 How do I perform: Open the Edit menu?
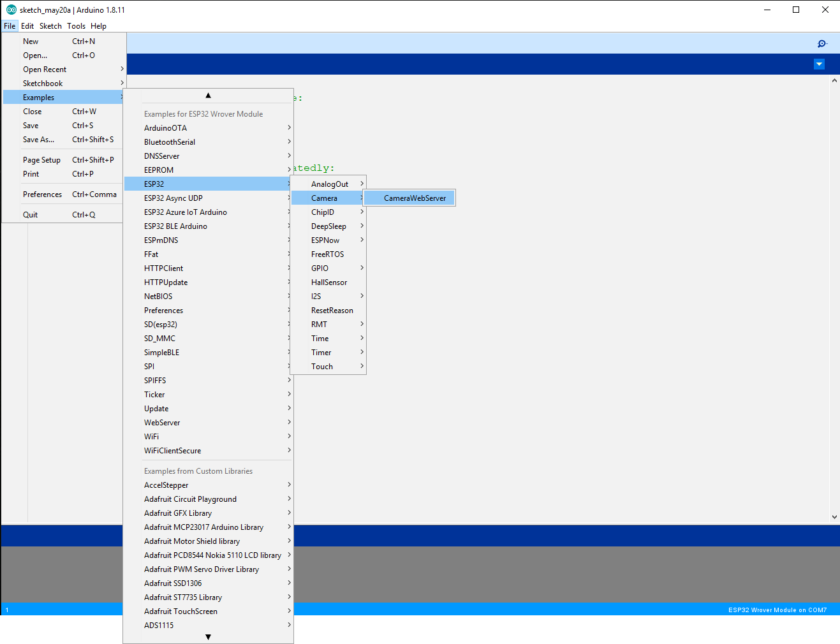click(27, 26)
